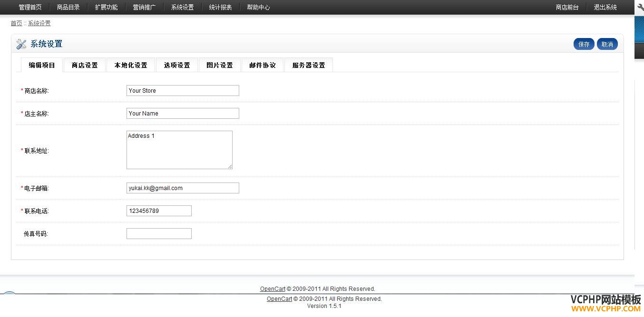Viewport: 644px width, 317px height.
Task: Switch to the 商店设置 tab
Action: point(85,65)
